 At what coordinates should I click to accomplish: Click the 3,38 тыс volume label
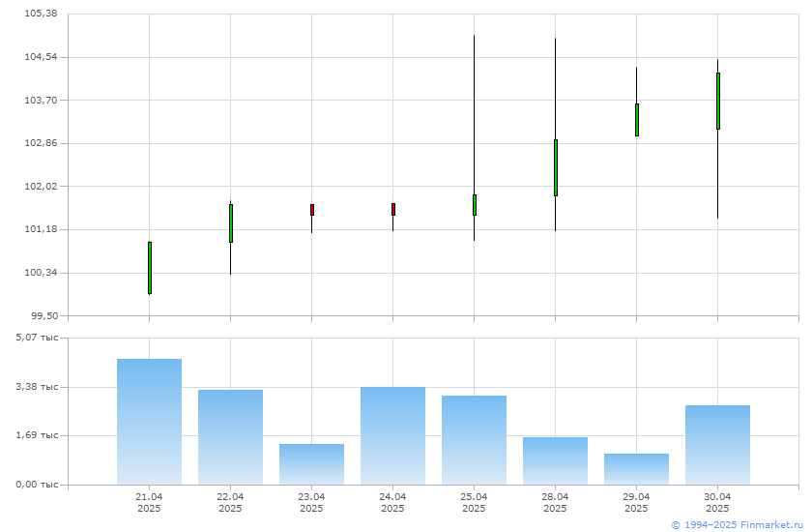(38, 387)
